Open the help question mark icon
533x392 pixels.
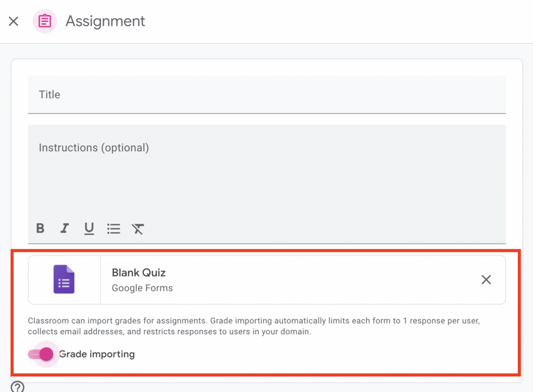coord(17,387)
